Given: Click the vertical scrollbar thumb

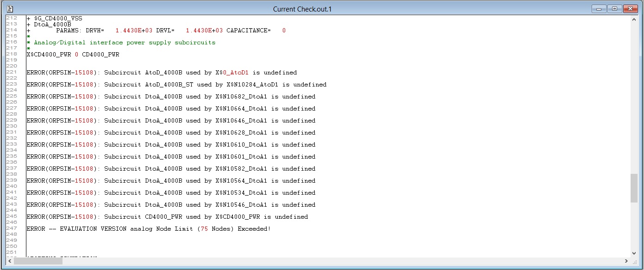Looking at the screenshot, I should click(634, 188).
